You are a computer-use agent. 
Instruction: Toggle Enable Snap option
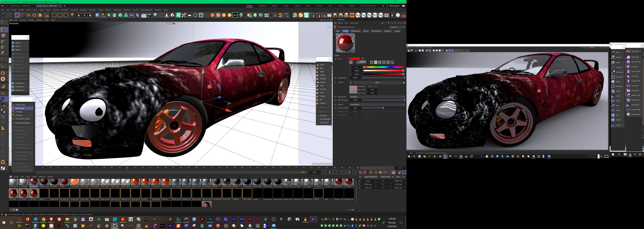pos(20,105)
